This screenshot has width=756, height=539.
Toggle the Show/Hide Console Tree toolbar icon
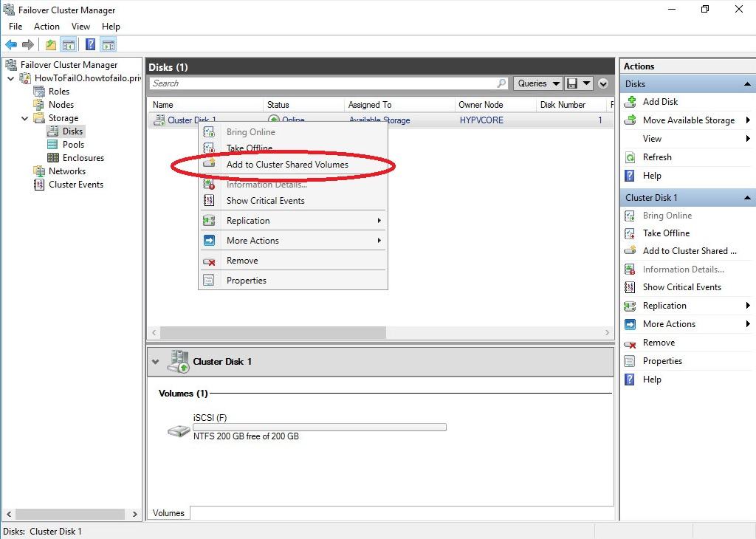click(69, 45)
